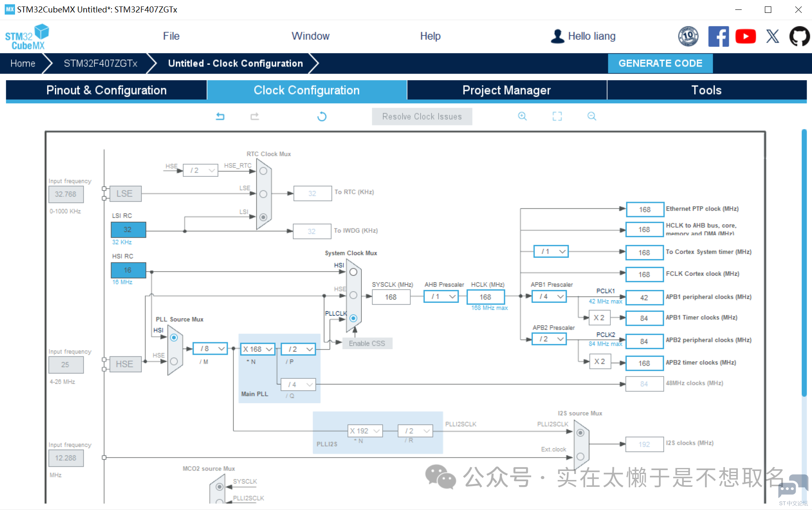Screen dimensions: 812x510
Task: Open the Main PLL /Q divider dropdown
Action: (x=298, y=384)
